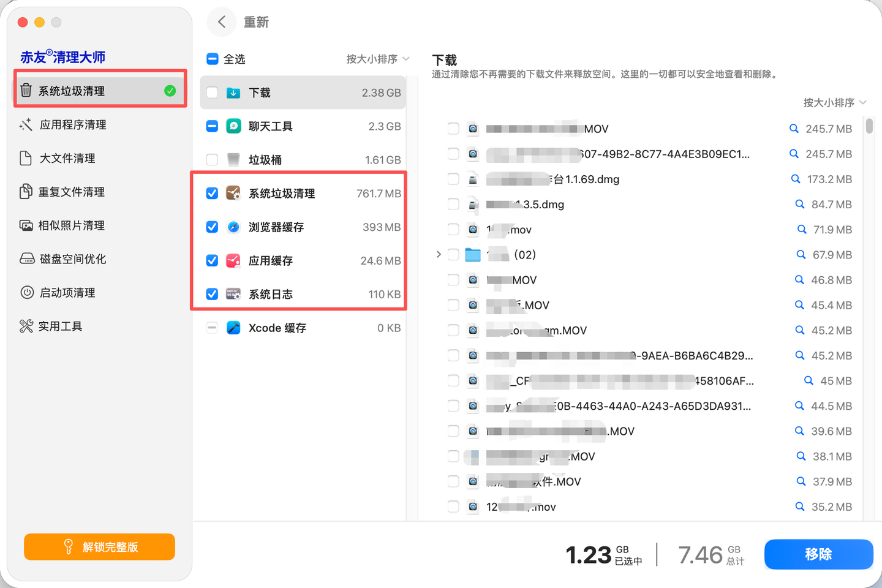Open the file list 按大小排序 dropdown
The width and height of the screenshot is (882, 588).
(835, 102)
